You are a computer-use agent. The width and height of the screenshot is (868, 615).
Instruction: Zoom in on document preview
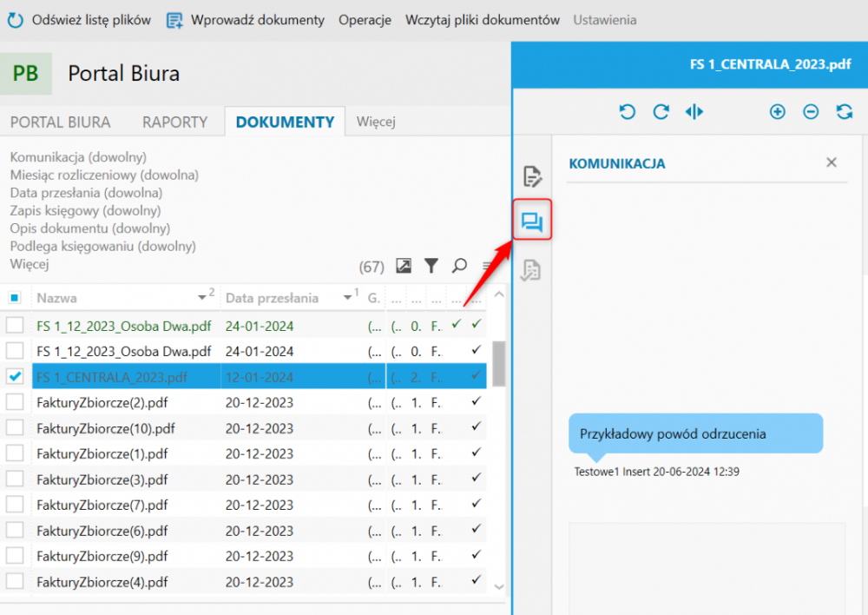point(778,112)
